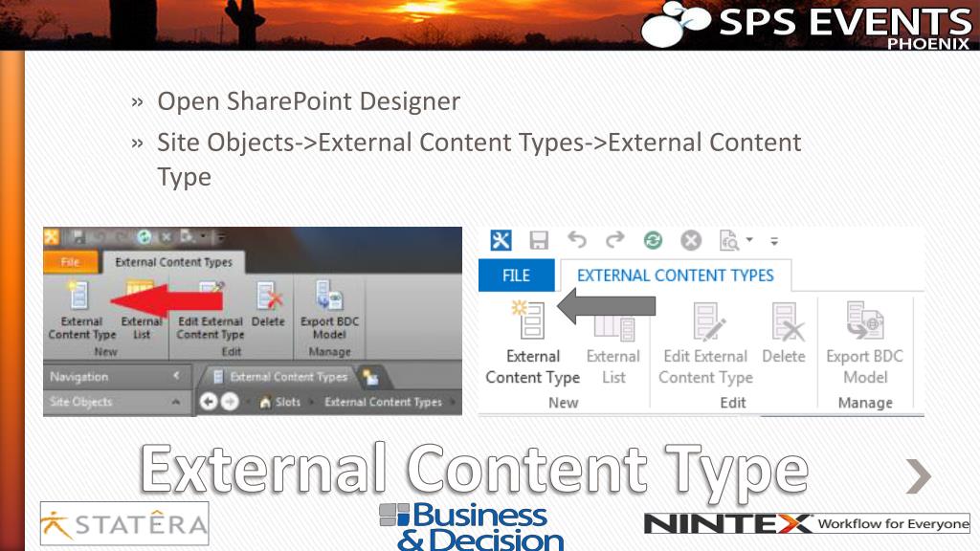Screen dimensions: 980x551
Task: Open the blue FILE tab
Action: pos(516,275)
